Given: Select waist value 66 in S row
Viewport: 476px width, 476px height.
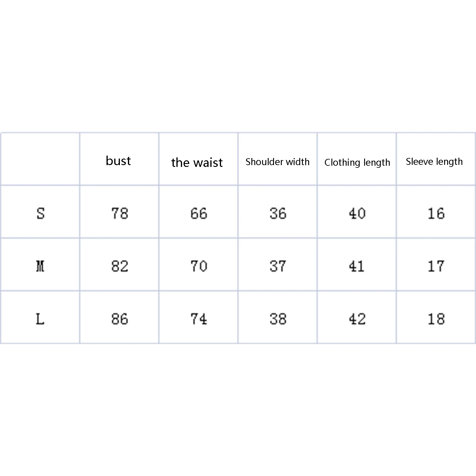Looking at the screenshot, I should pos(199,213).
